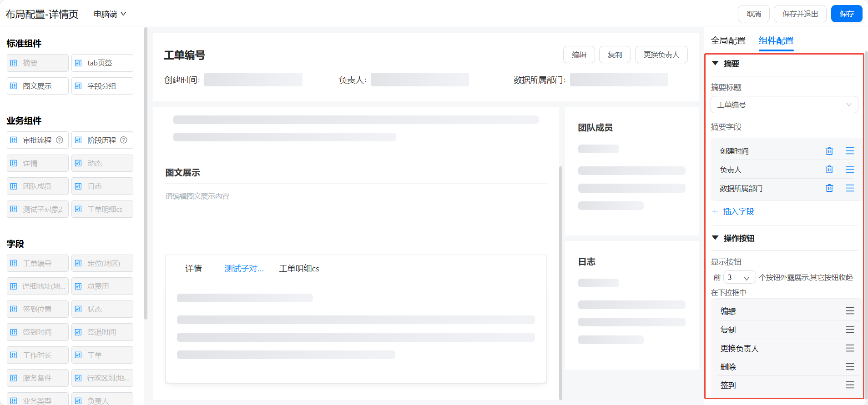Image resolution: width=868 pixels, height=405 pixels.
Task: Click reorder handle for 复制 button row
Action: click(850, 330)
